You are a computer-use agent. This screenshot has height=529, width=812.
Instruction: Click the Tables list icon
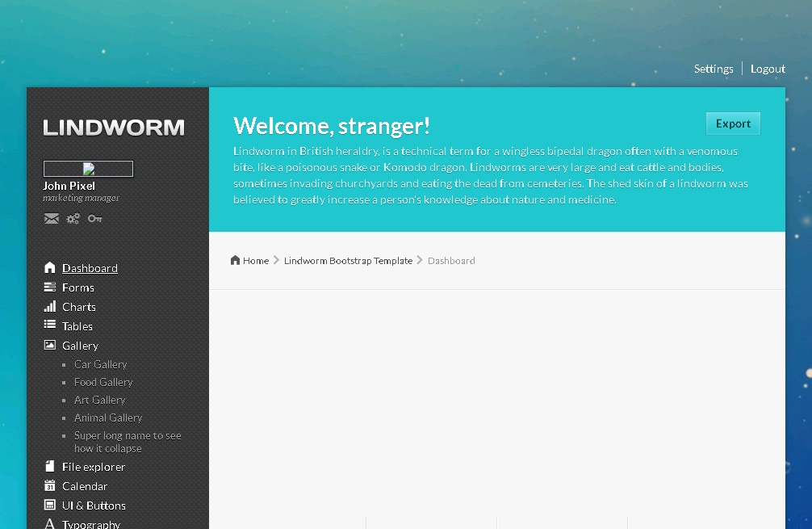point(50,325)
